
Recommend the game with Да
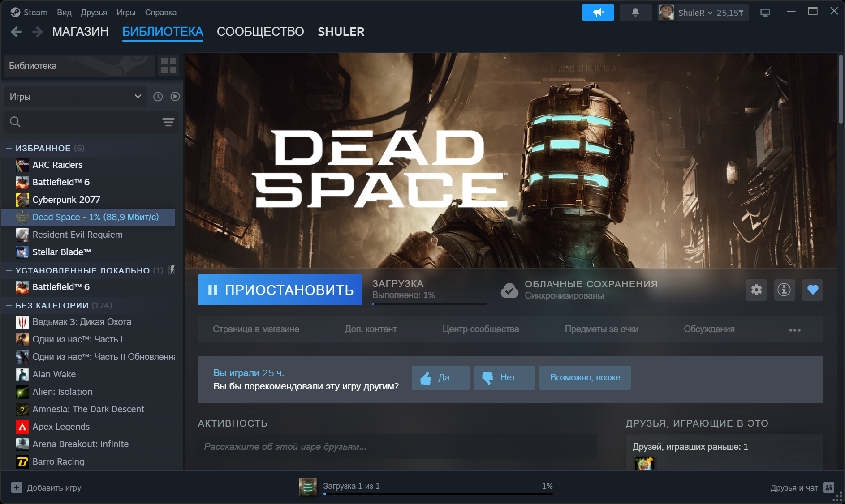440,377
